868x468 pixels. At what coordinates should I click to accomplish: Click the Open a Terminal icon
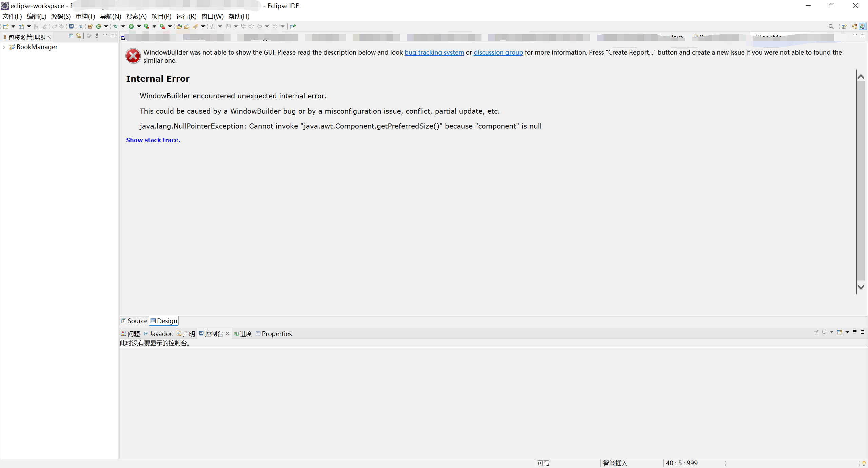(71, 26)
